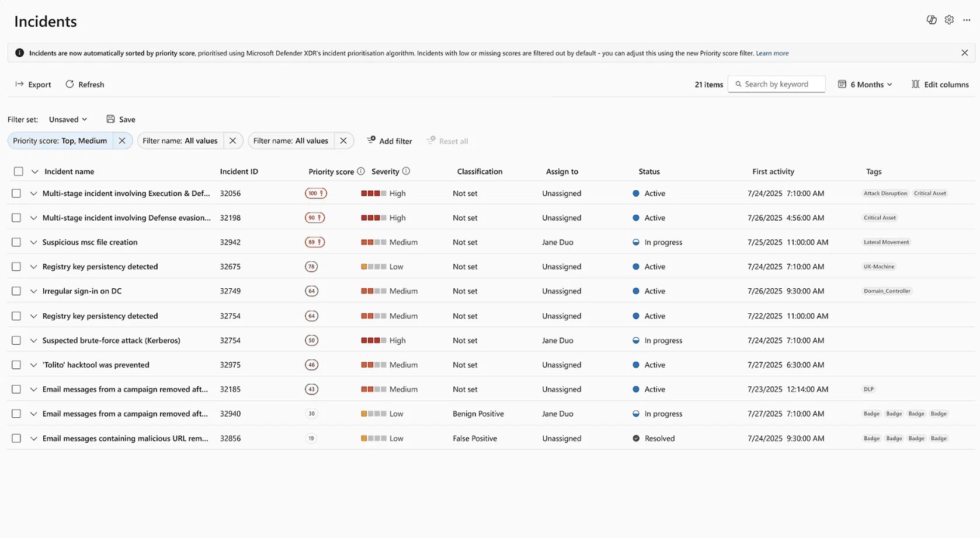
Task: Click severity bars for incident 32675
Action: (374, 267)
